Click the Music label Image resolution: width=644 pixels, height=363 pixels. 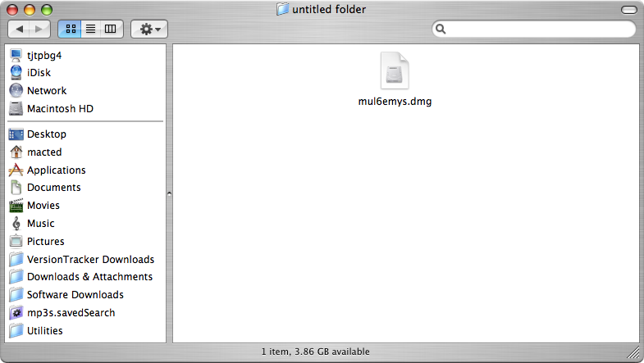(41, 224)
